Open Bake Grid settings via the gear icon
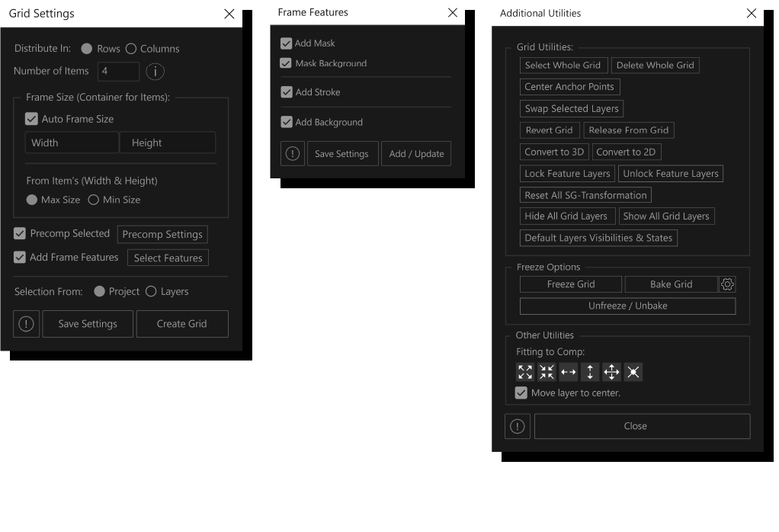Image resolution: width=779 pixels, height=532 pixels. (x=726, y=284)
